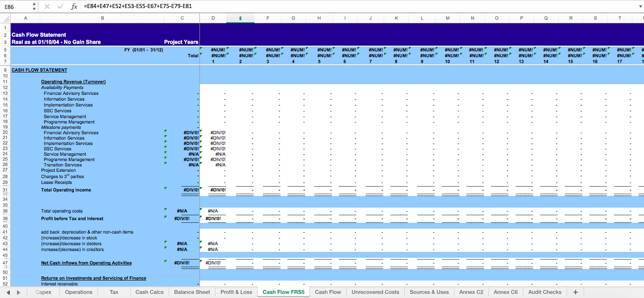This screenshot has width=644, height=298.
Task: Add a new sheet with plus button
Action: point(575,292)
